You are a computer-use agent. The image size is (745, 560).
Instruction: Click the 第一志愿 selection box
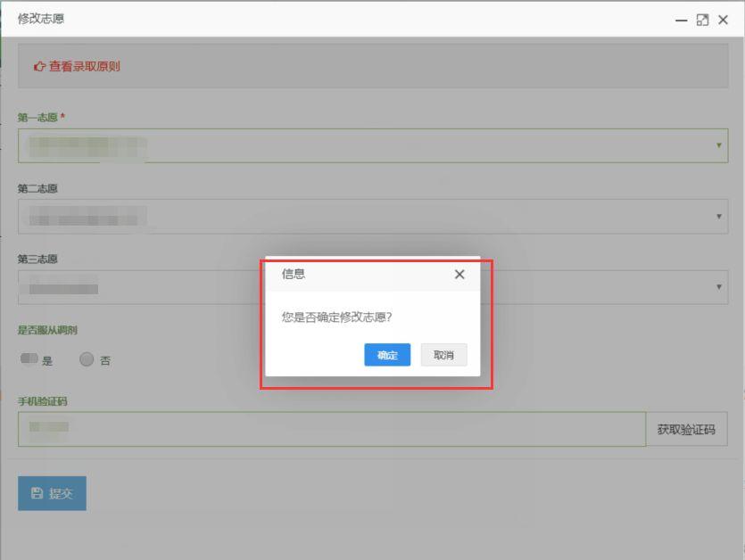tap(357, 145)
